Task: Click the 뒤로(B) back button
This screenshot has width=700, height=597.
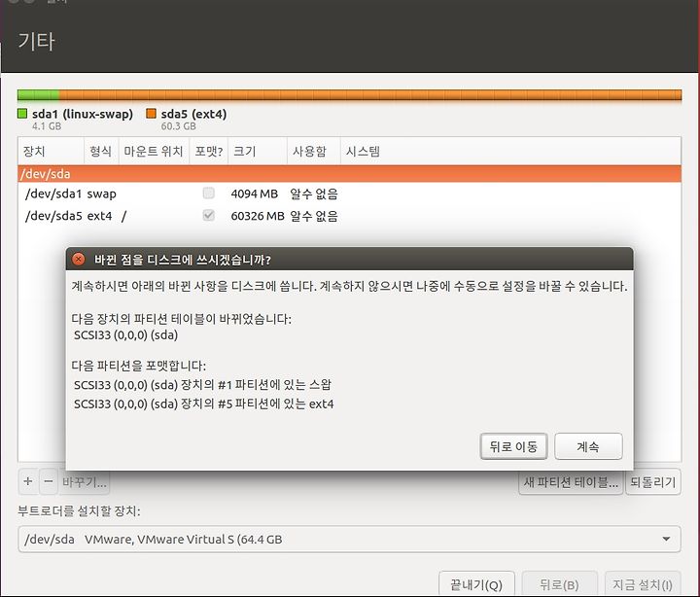Action: [559, 584]
